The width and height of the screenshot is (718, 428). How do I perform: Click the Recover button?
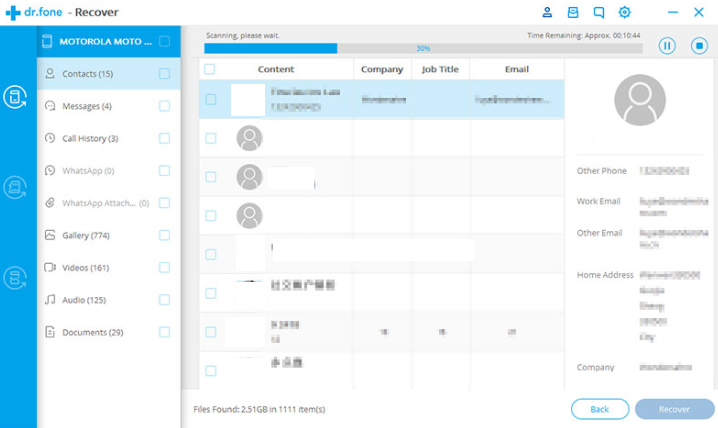click(675, 409)
